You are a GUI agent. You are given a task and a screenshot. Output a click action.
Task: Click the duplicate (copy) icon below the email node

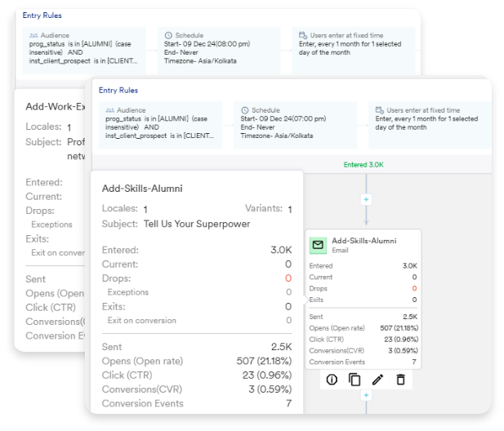[x=355, y=379]
